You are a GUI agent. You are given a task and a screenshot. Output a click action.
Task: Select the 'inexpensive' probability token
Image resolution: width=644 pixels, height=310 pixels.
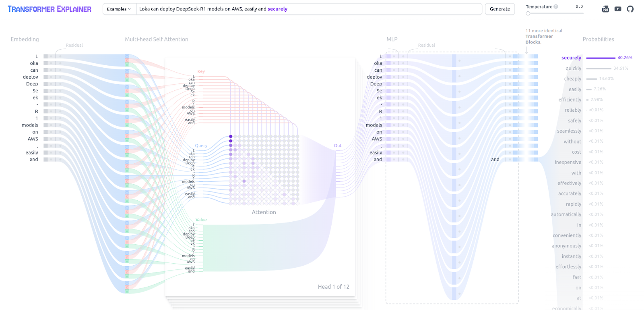[x=568, y=162]
